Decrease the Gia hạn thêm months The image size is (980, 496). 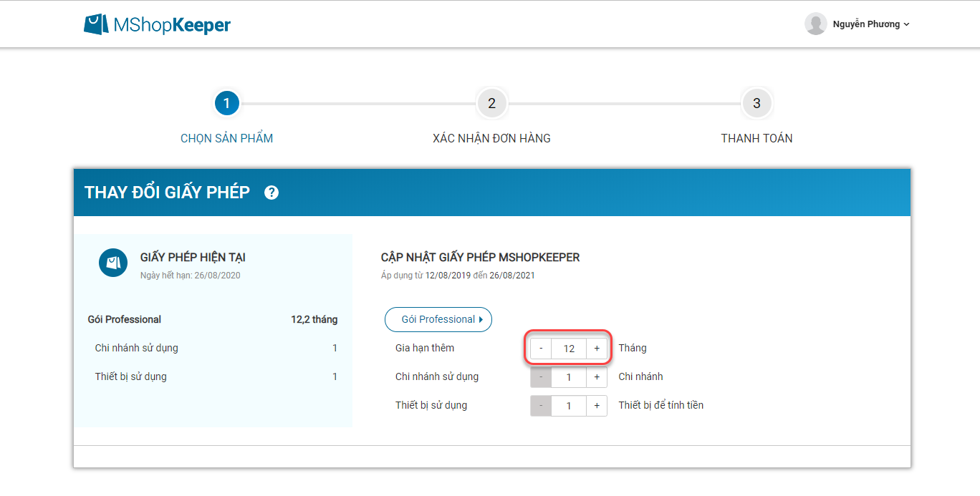541,349
